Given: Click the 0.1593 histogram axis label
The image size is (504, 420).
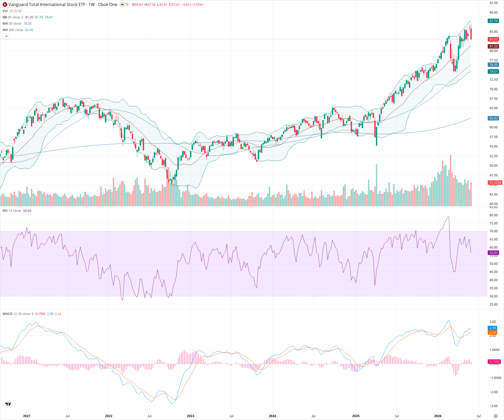Looking at the screenshot, I should [494, 362].
